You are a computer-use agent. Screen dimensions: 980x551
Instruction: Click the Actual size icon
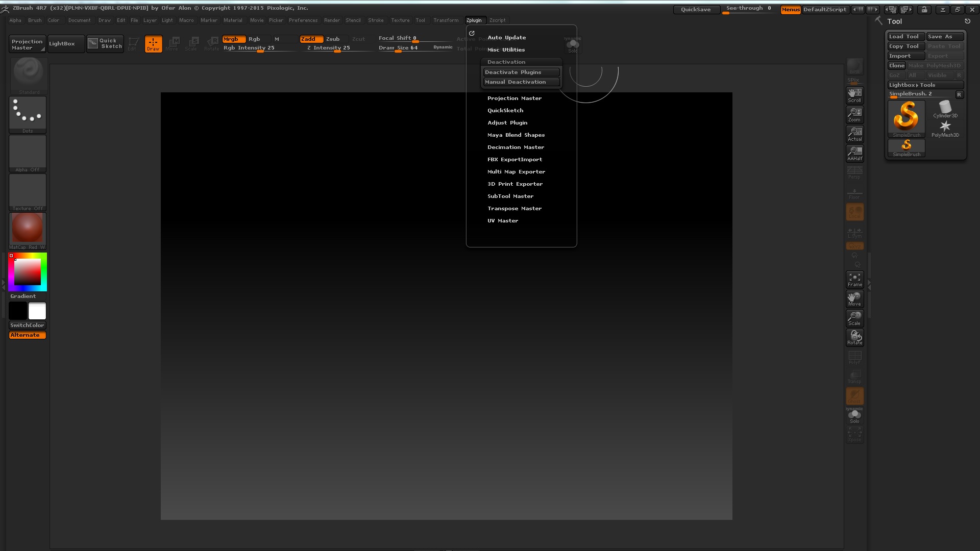[854, 134]
